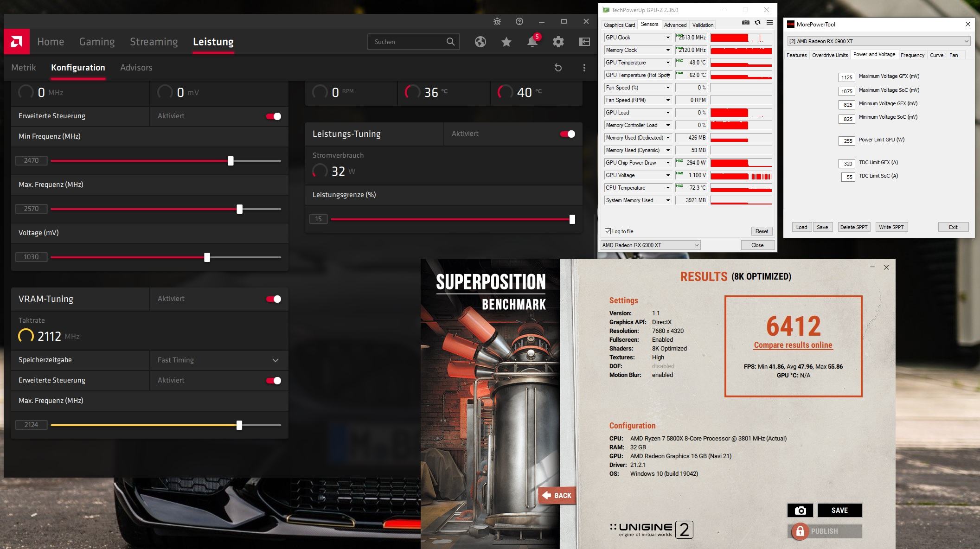Disable the VRAM-Tuning toggle
Screen dimensions: 980x549
click(x=274, y=299)
